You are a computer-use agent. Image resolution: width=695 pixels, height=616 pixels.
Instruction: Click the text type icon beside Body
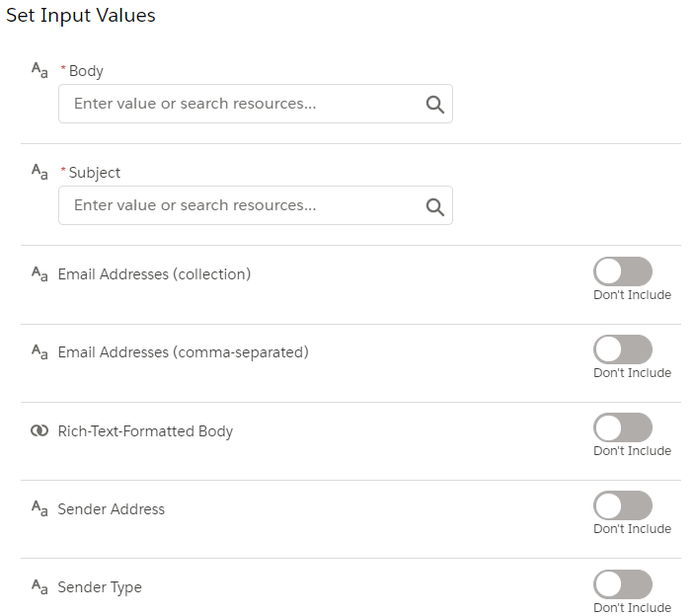point(39,70)
